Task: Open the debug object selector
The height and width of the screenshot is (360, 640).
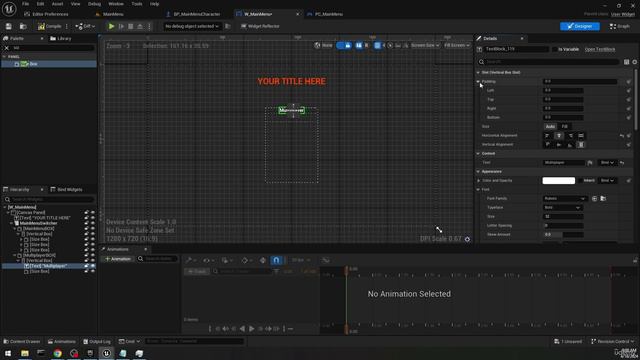Action: pos(192,26)
